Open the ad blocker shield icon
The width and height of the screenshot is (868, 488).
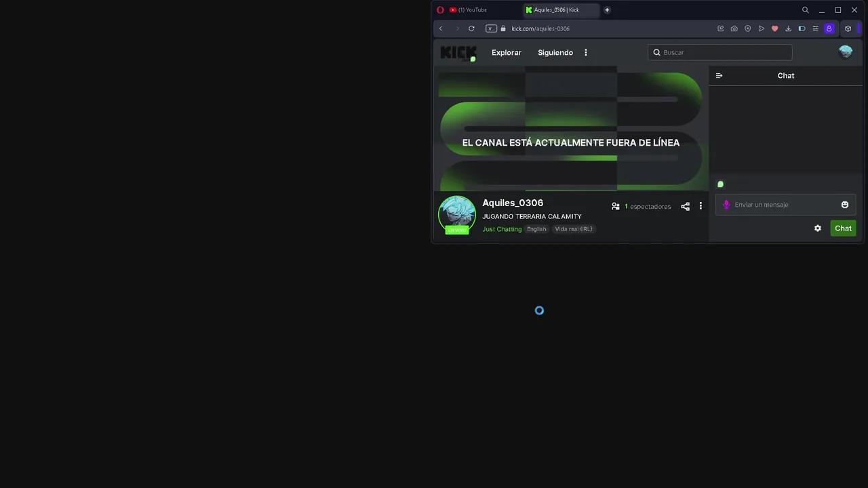[748, 28]
